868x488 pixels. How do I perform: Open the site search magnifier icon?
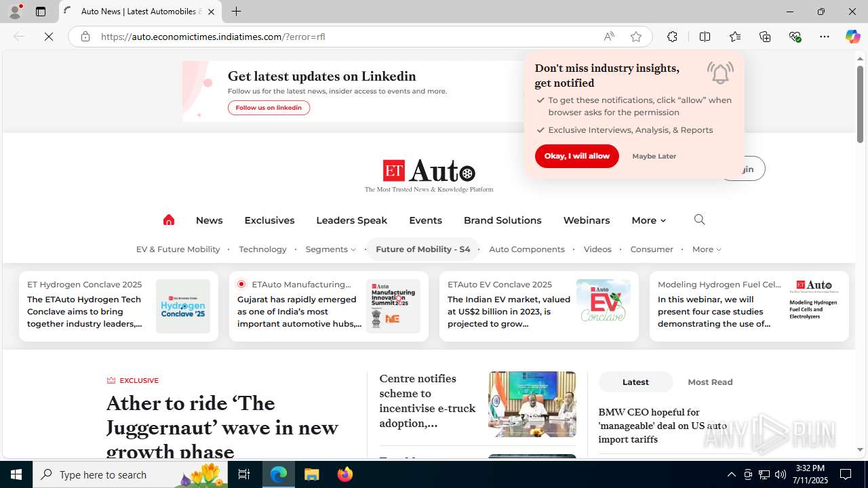pyautogui.click(x=699, y=220)
